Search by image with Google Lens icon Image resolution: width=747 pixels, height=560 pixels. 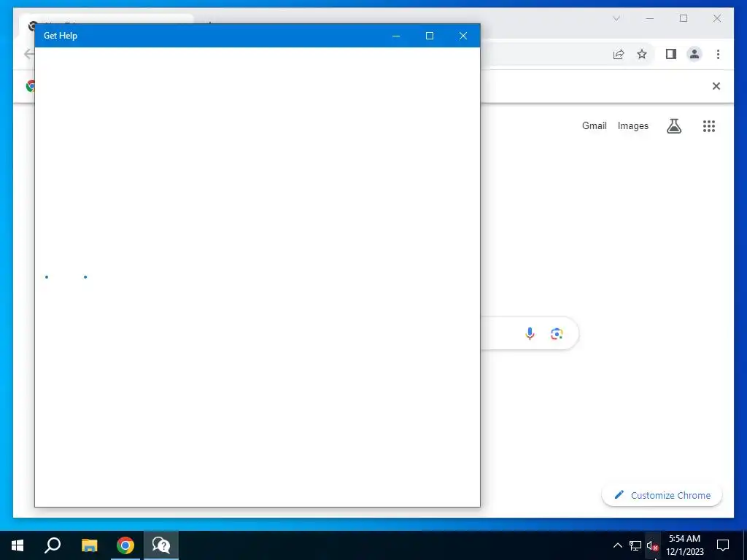(557, 333)
